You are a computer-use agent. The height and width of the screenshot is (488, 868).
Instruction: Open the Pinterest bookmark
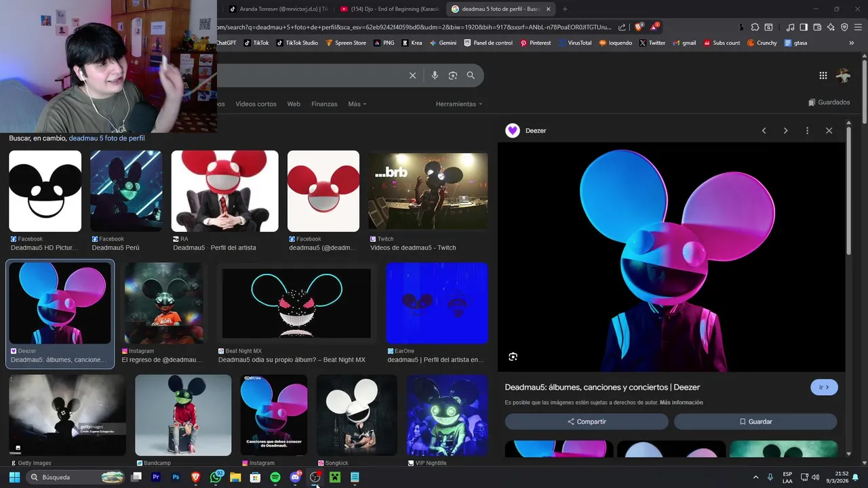click(536, 43)
